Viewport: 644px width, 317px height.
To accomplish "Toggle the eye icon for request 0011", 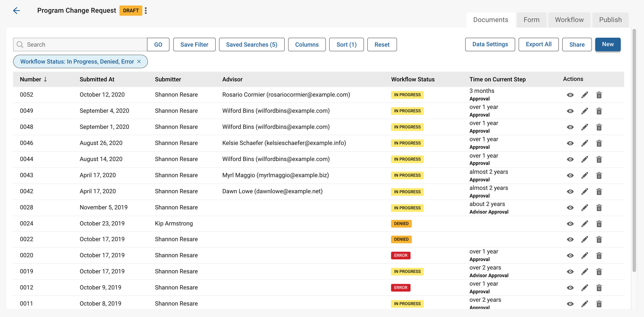I will click(570, 304).
